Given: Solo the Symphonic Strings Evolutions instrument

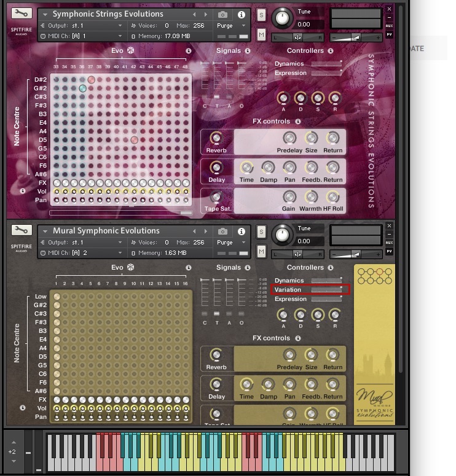Looking at the screenshot, I should 261,15.
